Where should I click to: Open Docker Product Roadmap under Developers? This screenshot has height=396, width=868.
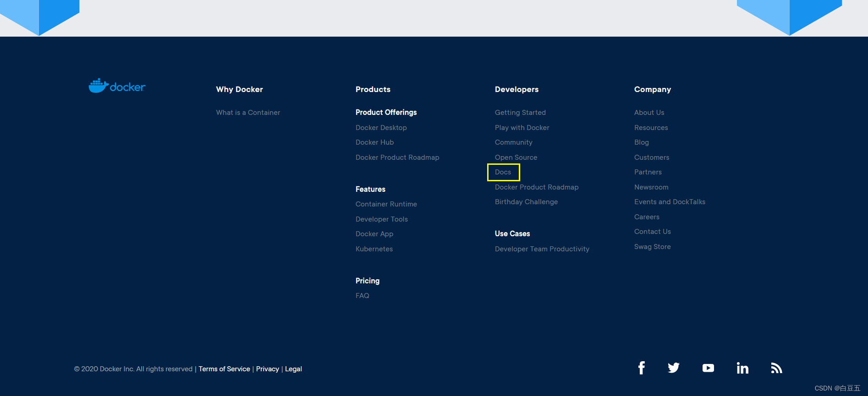pos(537,187)
